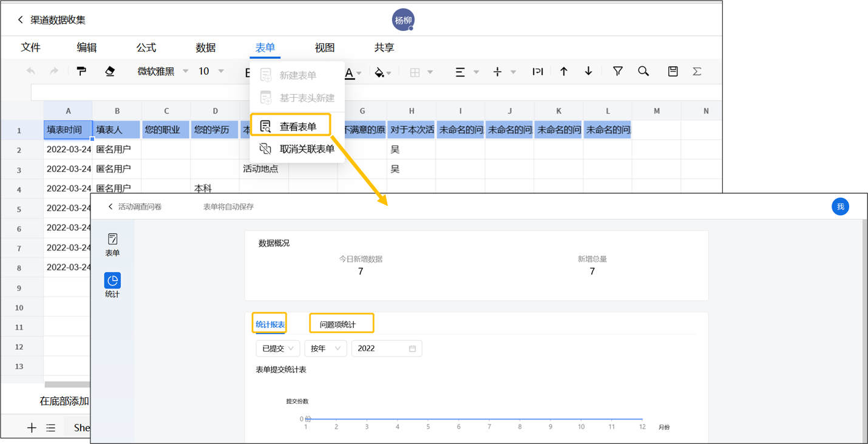Select the 本科 cell in row 4

[215, 188]
